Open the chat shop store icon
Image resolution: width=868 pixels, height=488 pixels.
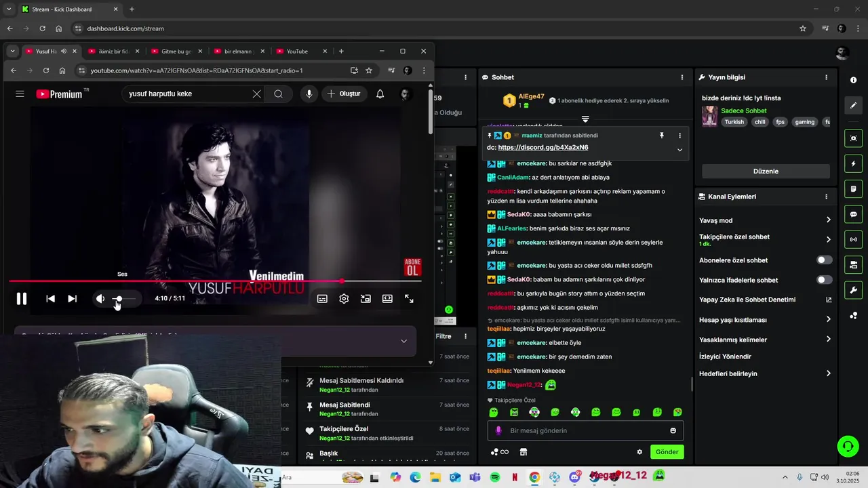pos(523,452)
